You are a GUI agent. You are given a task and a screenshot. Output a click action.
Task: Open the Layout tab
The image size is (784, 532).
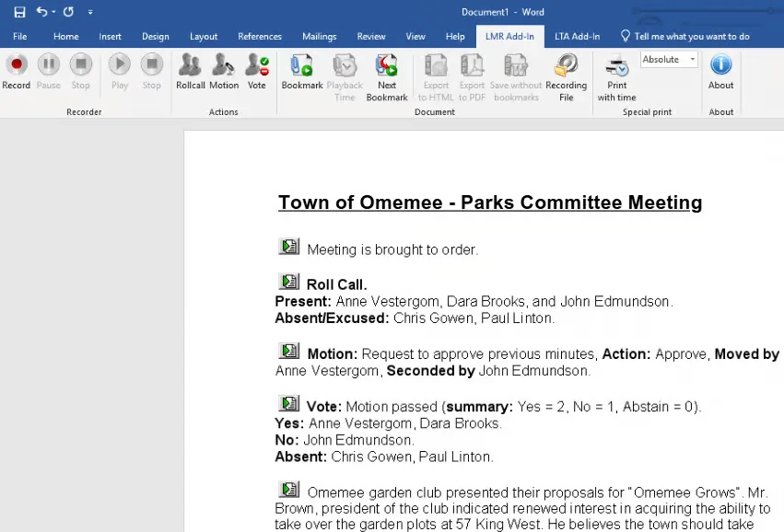click(204, 37)
